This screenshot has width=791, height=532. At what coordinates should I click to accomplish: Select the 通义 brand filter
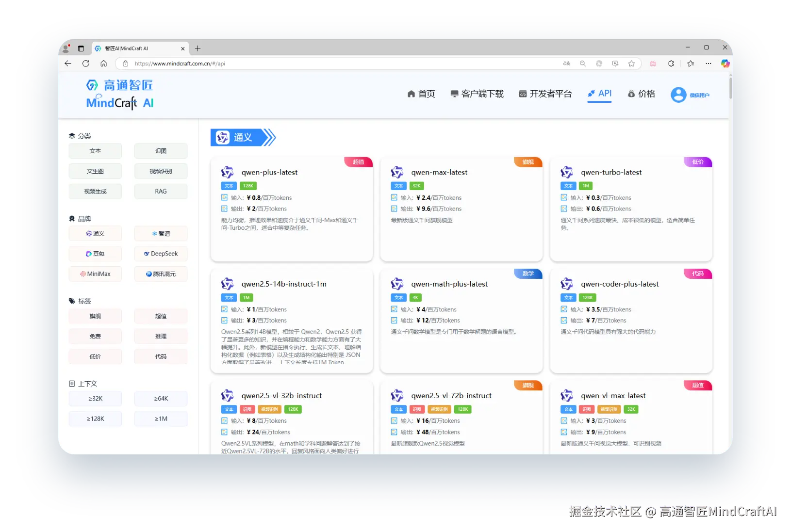click(x=95, y=233)
